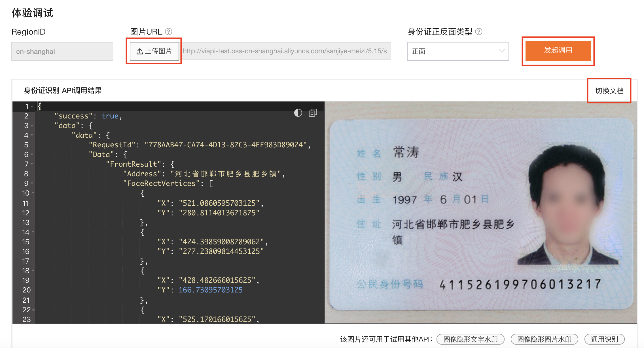Click the help icon next to 身份证正反面类型

[x=479, y=31]
